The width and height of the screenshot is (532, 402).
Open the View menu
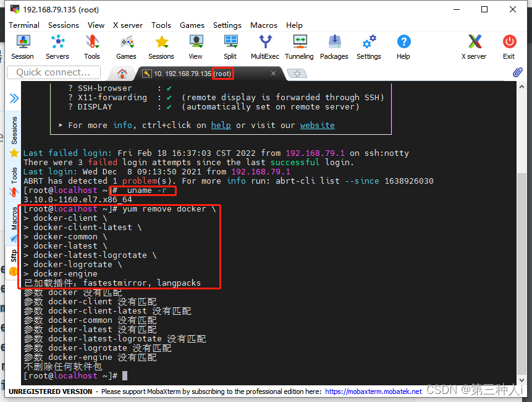(x=96, y=25)
